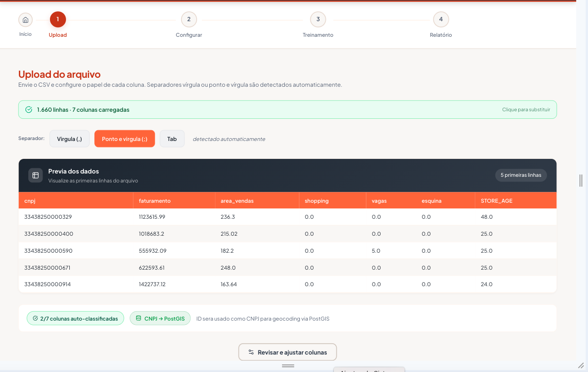Jump to step 3 Treinamento
This screenshot has height=372, width=588.
point(318,19)
